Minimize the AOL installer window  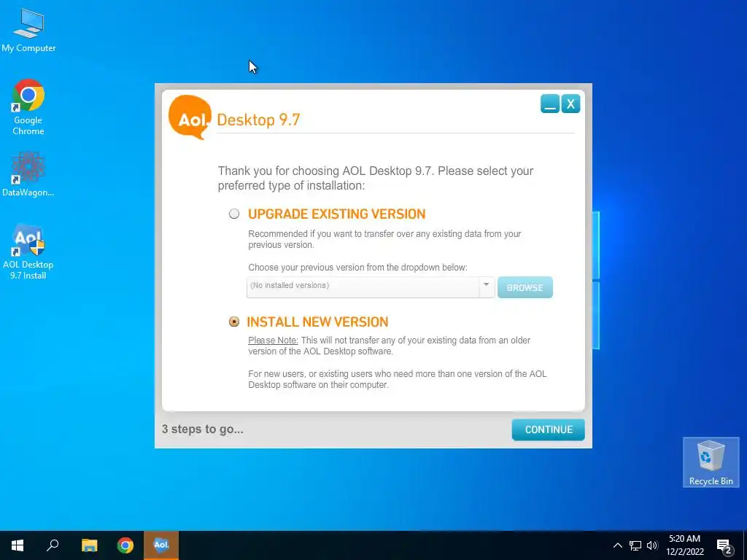point(550,104)
